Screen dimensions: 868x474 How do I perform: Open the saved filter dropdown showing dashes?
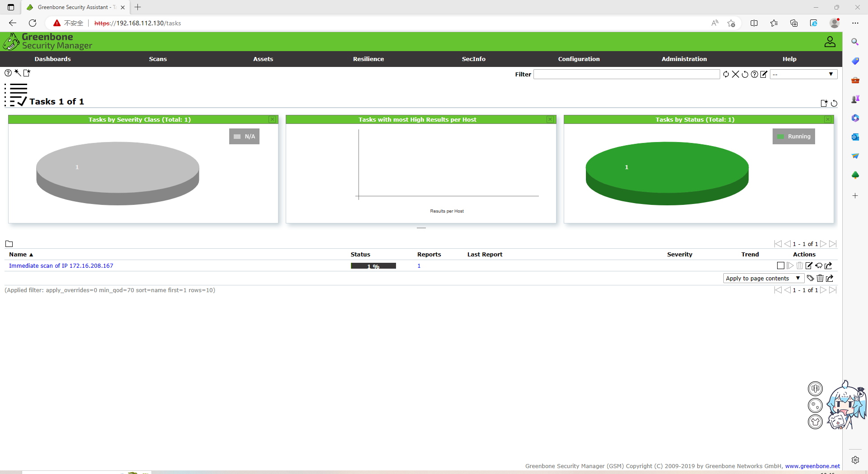point(804,74)
